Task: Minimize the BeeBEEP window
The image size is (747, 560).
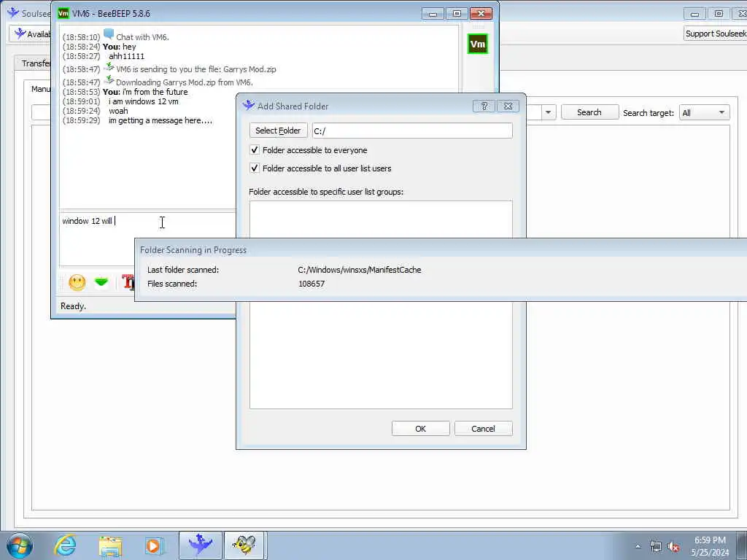Action: coord(433,13)
